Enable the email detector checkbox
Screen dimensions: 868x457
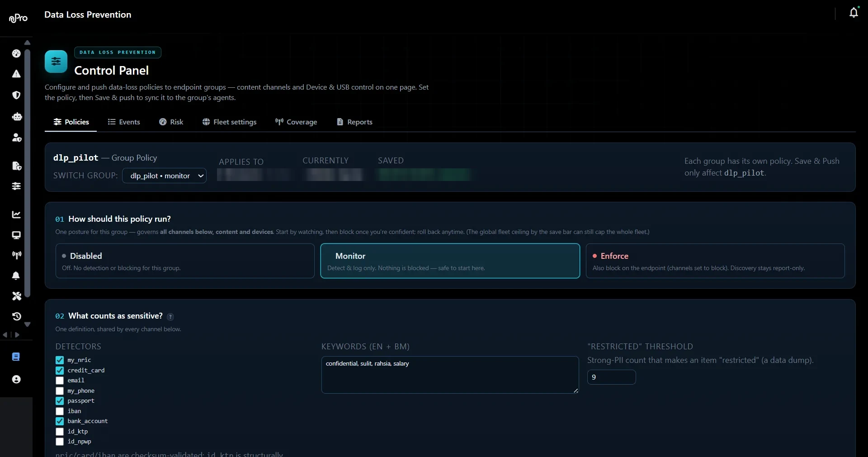pos(60,381)
